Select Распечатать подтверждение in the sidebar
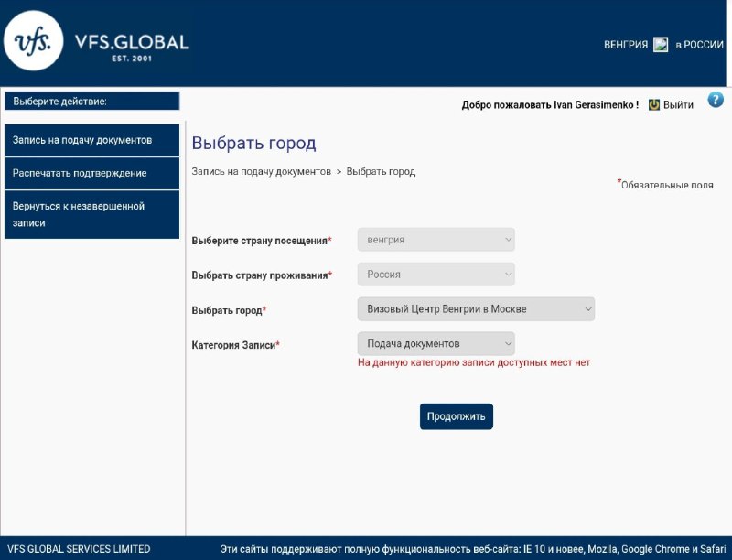Screen dimensions: 732x560 pos(92,173)
